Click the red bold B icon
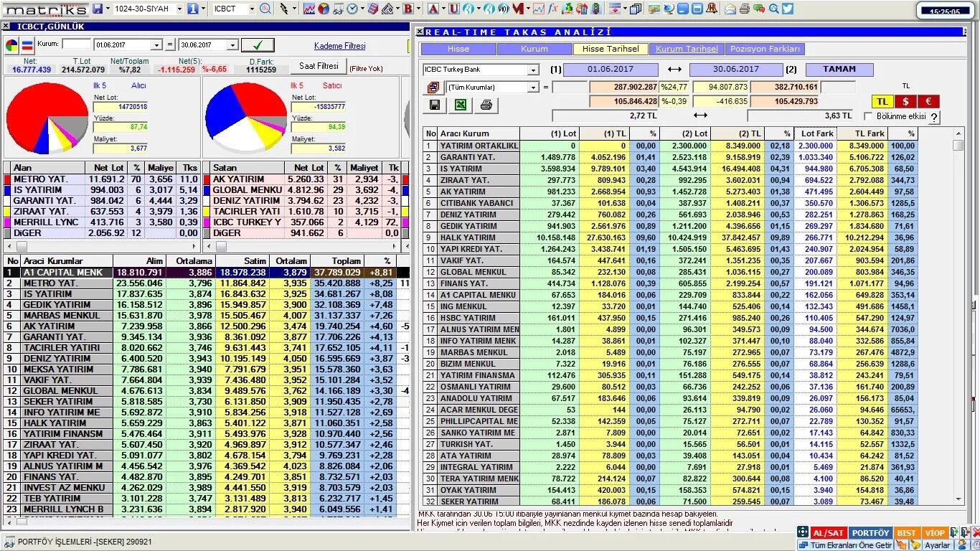 (407, 9)
